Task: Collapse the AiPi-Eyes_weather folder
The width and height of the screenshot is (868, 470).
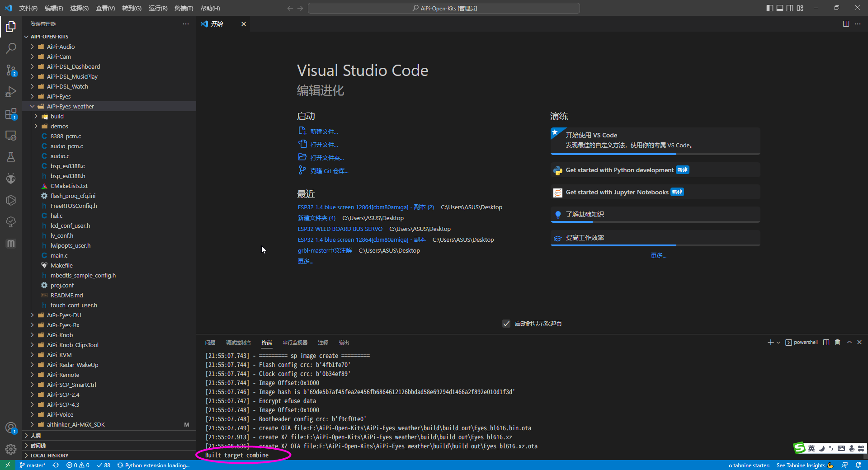Action: pyautogui.click(x=109, y=106)
